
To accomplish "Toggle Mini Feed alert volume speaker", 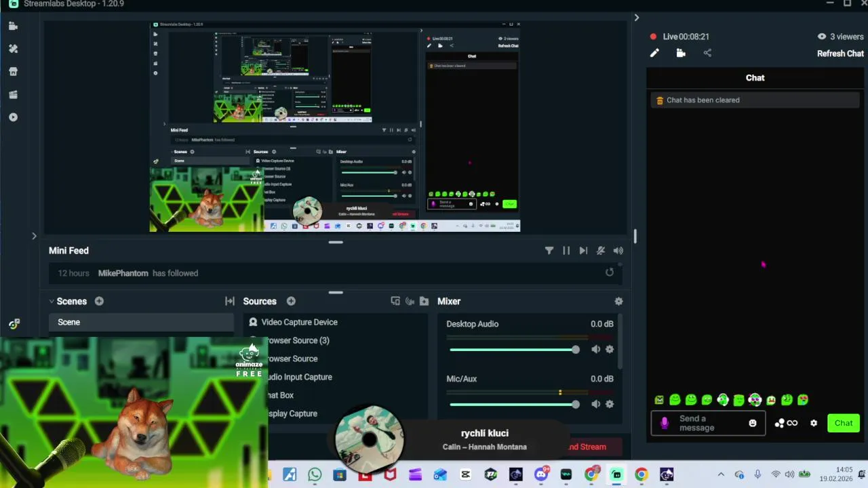I will point(618,251).
